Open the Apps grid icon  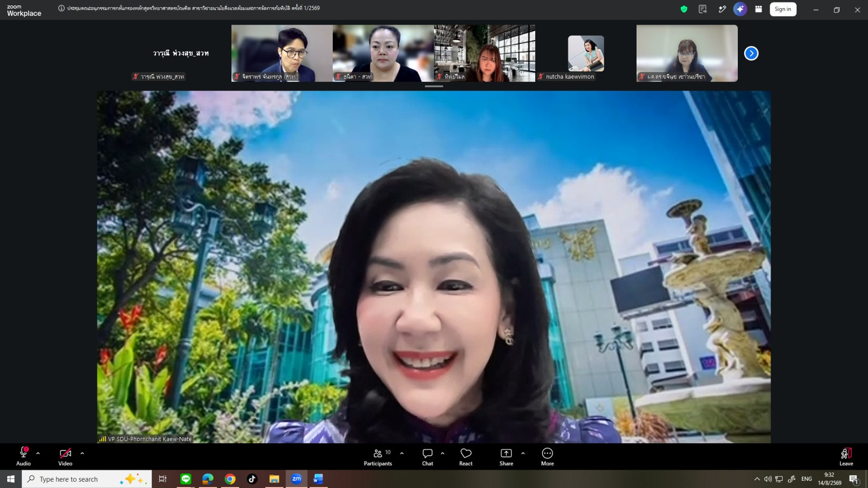click(759, 9)
